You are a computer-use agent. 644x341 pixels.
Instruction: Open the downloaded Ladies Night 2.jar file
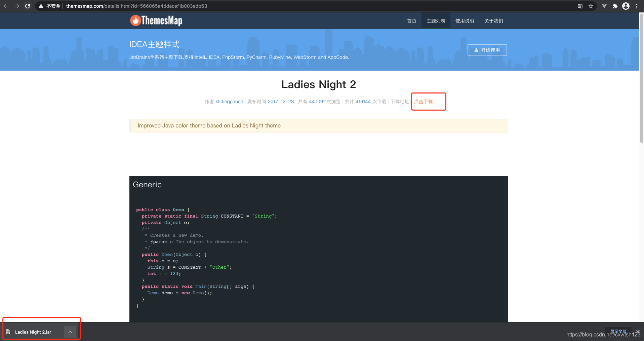[33, 332]
